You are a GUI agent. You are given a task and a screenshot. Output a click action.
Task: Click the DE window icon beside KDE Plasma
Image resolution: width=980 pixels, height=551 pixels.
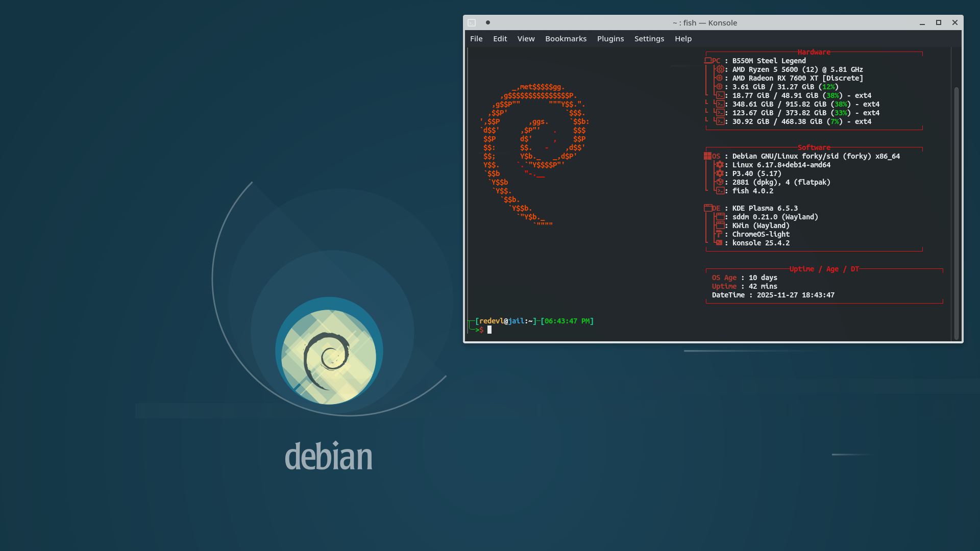pos(708,208)
